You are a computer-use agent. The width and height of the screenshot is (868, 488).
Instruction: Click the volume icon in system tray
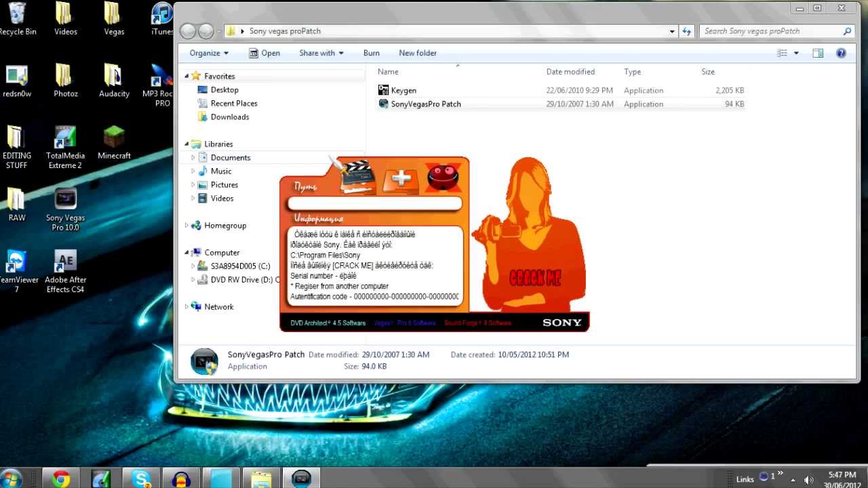pyautogui.click(x=808, y=479)
